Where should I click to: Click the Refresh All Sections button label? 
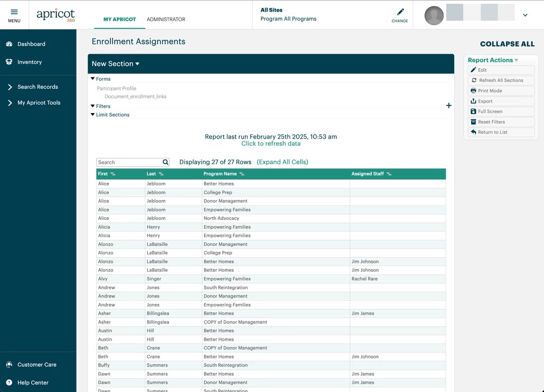[x=501, y=80]
